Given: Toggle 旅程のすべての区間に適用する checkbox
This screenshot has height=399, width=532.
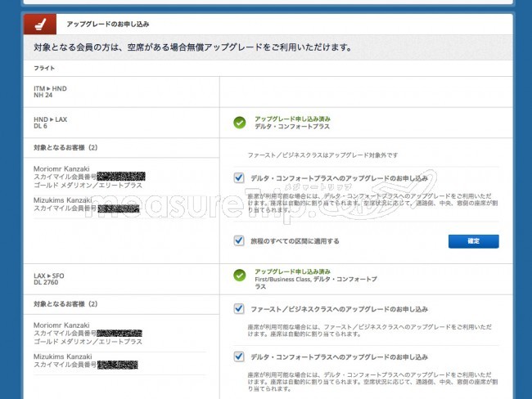Looking at the screenshot, I should (x=239, y=240).
